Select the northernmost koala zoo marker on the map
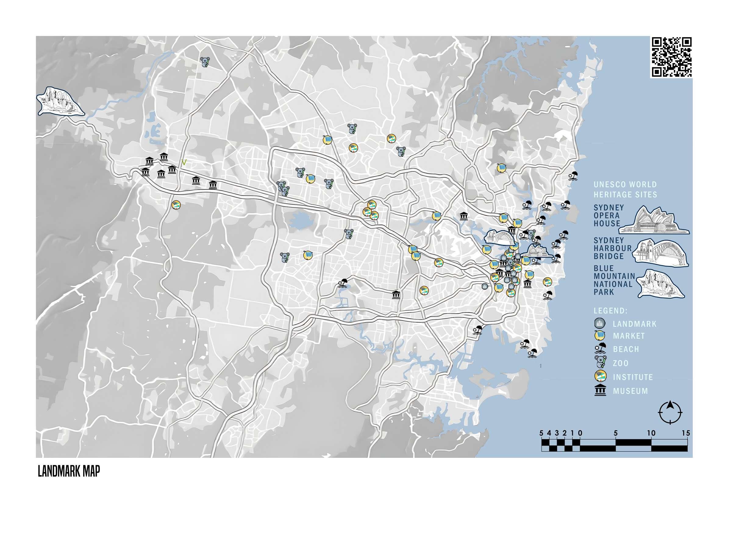Viewport: 756px width, 534px height. tap(205, 62)
